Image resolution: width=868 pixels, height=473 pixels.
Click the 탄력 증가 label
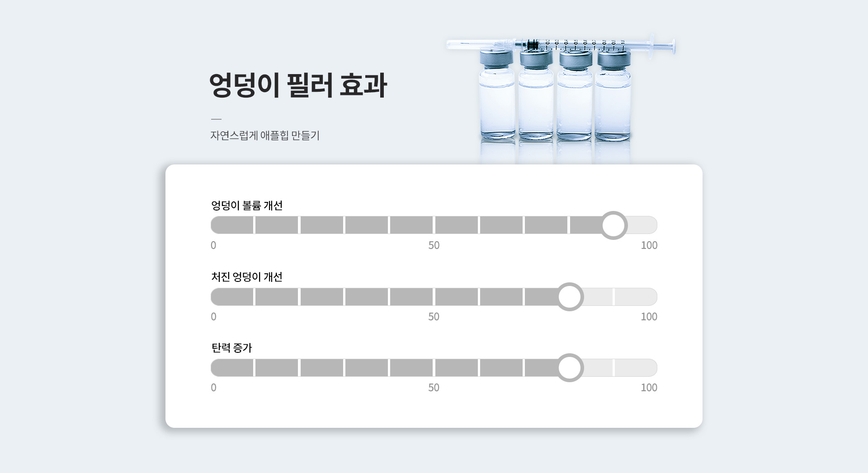coord(231,347)
